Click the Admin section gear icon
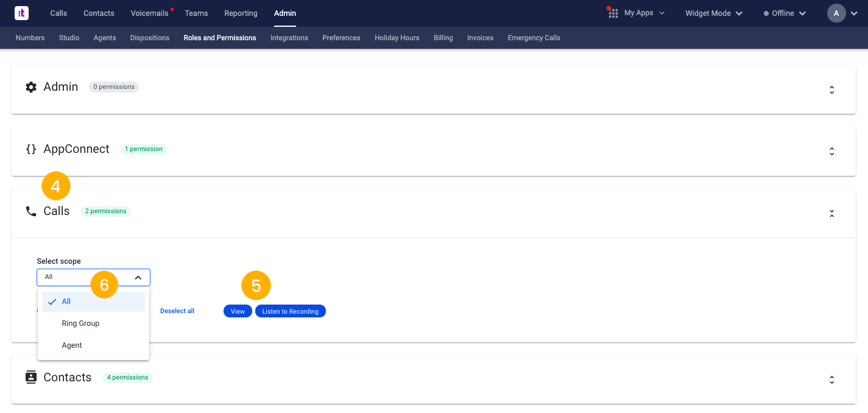Screen dimensions: 868x413 point(31,87)
